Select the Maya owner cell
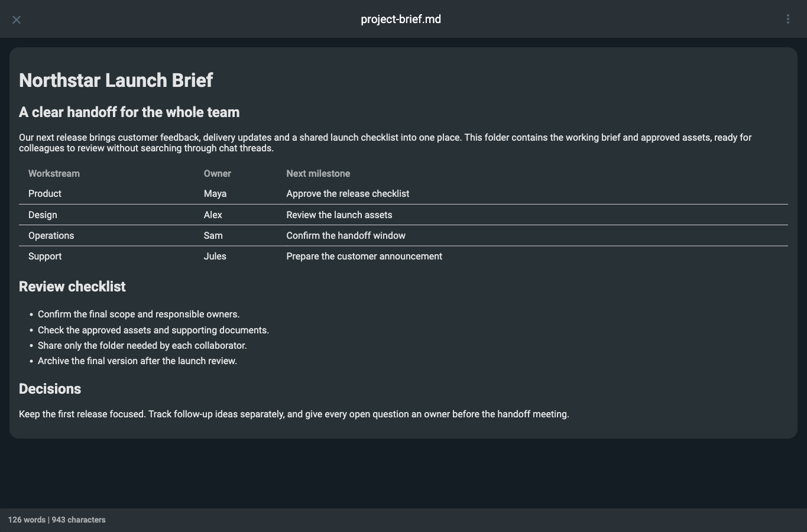The width and height of the screenshot is (807, 532). click(215, 194)
